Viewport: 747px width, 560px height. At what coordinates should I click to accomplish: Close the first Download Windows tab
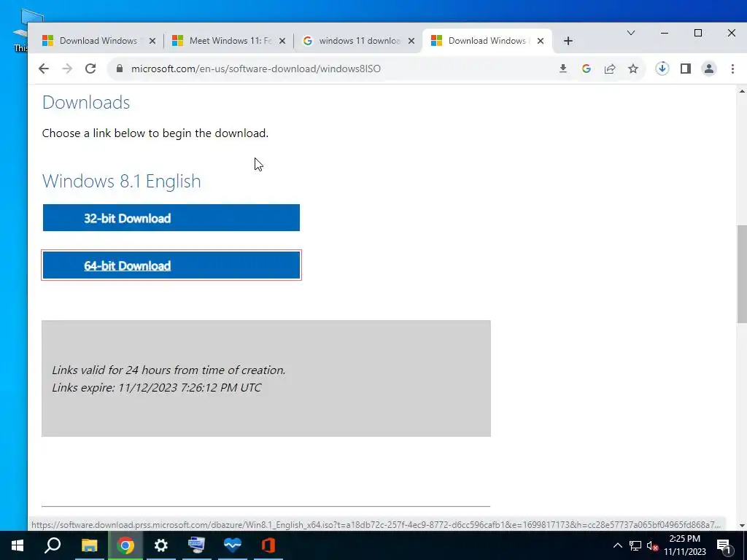coord(152,41)
